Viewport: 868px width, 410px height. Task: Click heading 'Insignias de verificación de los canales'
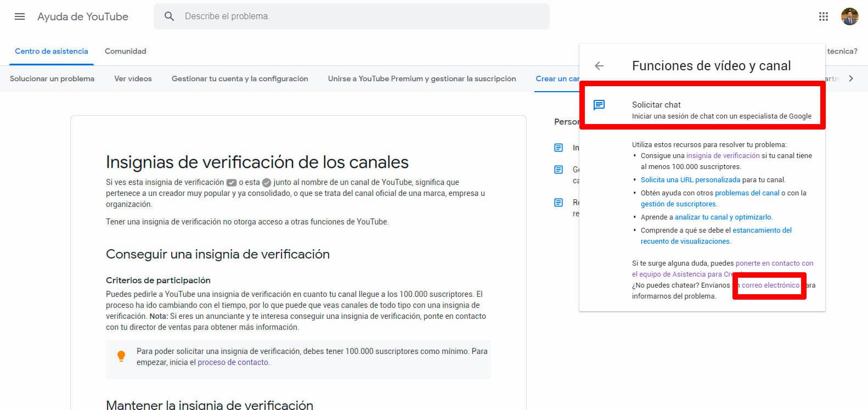[x=257, y=162]
